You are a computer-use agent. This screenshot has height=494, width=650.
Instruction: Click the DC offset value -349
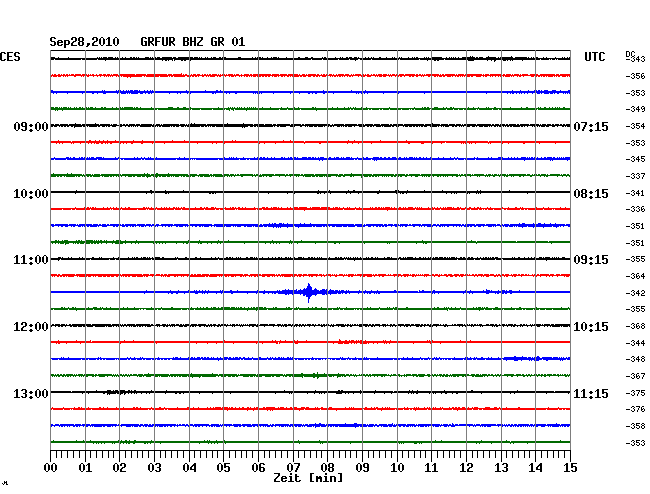[x=635, y=109]
